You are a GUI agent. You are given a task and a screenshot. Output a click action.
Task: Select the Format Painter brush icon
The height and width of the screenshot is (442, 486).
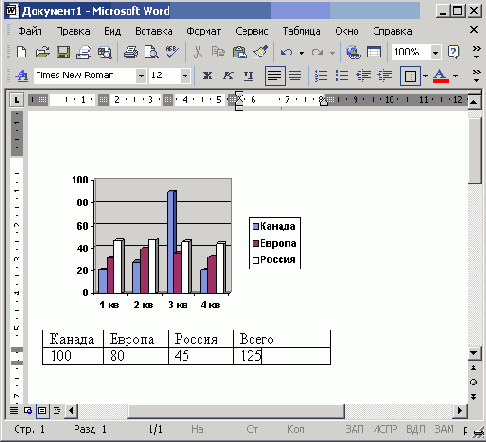pyautogui.click(x=260, y=52)
